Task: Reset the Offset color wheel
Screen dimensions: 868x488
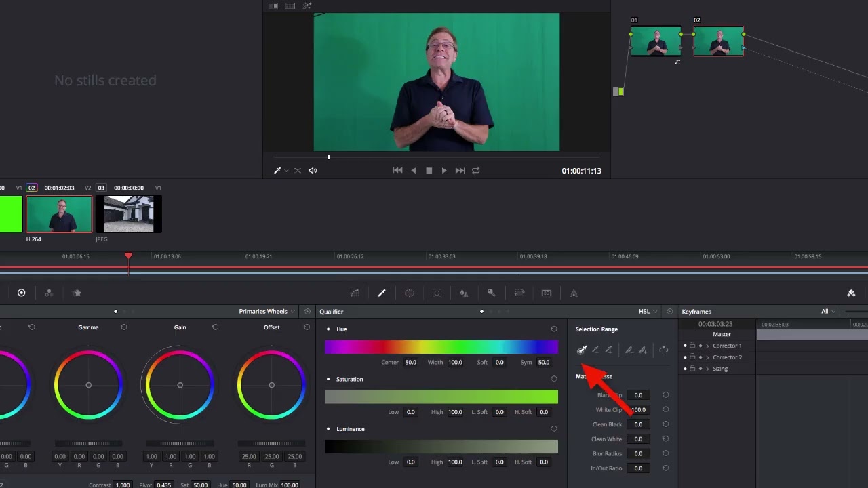Action: click(x=307, y=327)
